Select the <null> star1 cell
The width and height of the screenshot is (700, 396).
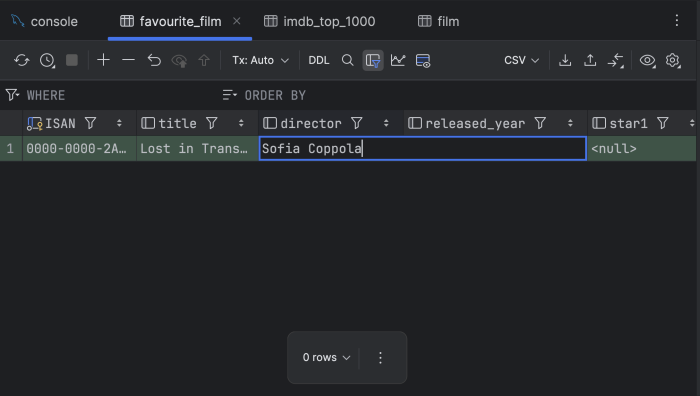tap(642, 148)
